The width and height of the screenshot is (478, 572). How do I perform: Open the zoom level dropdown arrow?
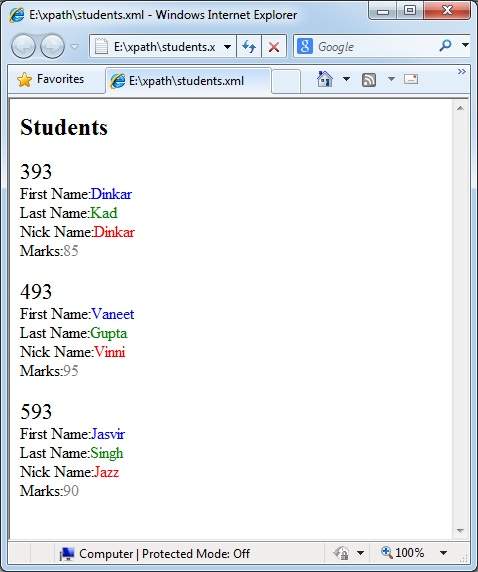[443, 553]
